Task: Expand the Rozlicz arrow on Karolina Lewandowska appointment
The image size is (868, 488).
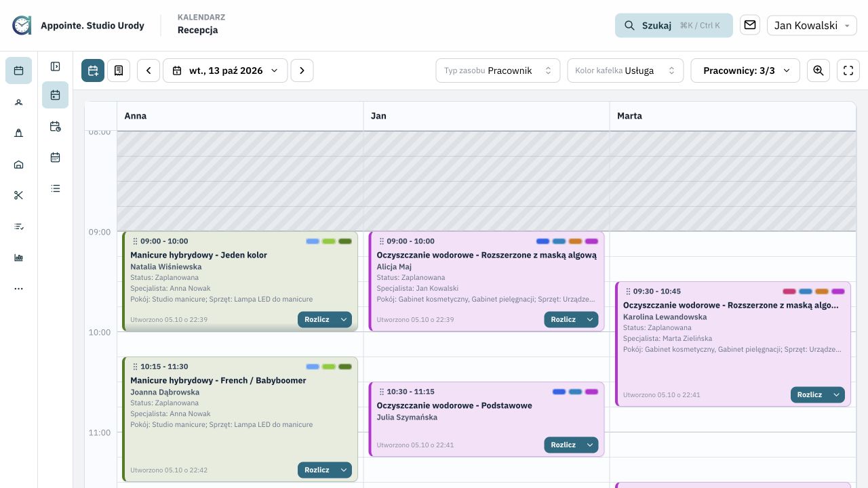Action: click(837, 395)
